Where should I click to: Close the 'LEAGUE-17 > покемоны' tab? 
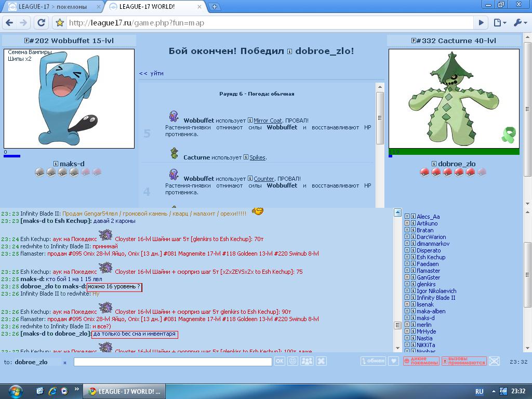coord(98,6)
